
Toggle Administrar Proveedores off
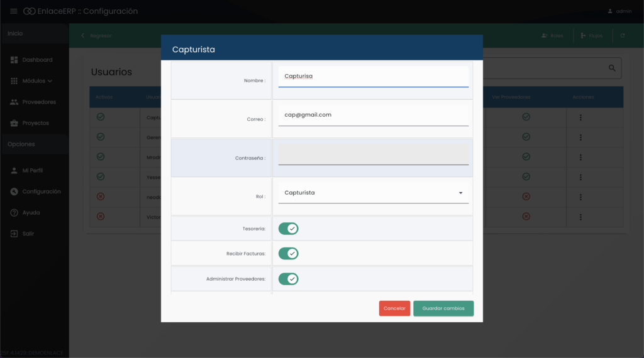click(x=288, y=279)
